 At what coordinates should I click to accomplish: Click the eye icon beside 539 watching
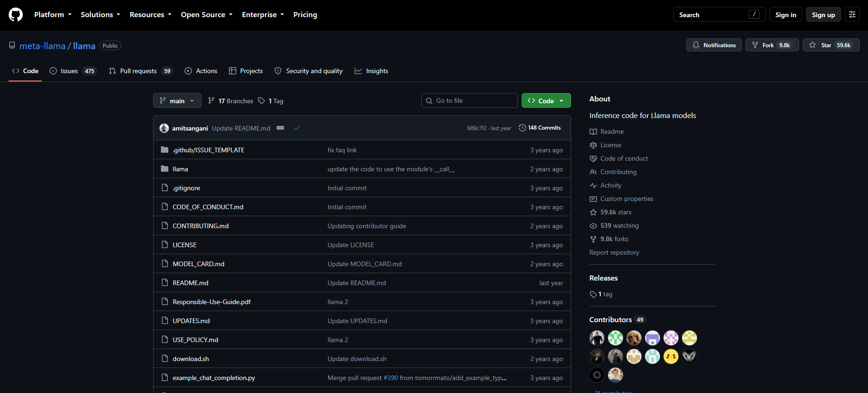593,226
